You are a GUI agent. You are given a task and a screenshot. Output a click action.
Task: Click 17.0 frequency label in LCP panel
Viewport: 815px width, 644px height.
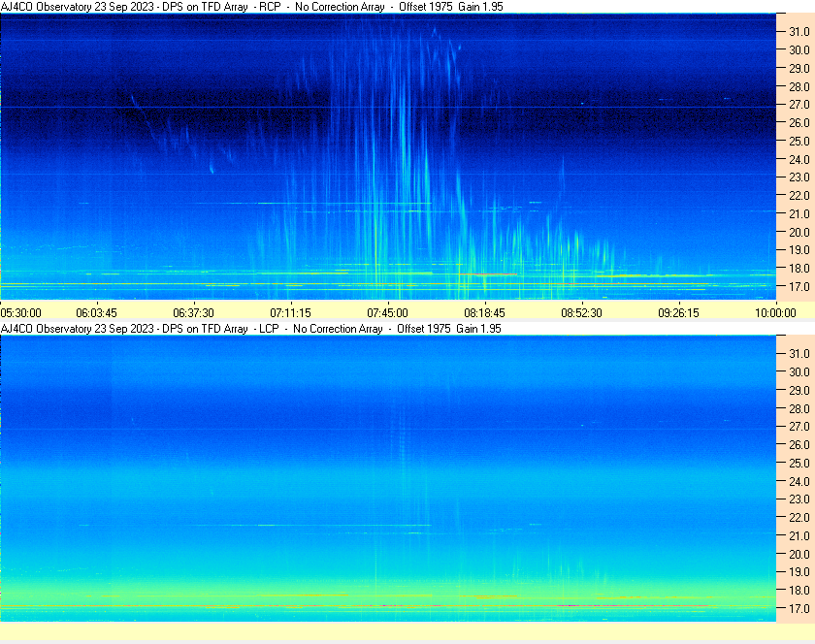799,609
